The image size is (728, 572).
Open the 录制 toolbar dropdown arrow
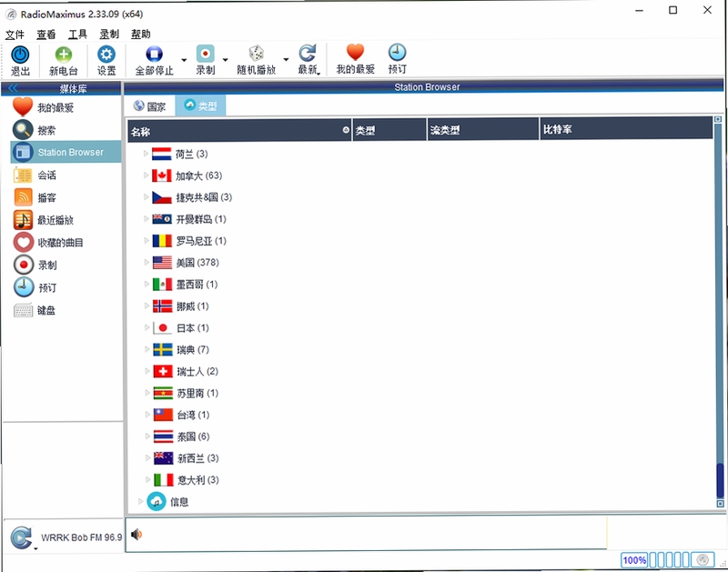225,60
